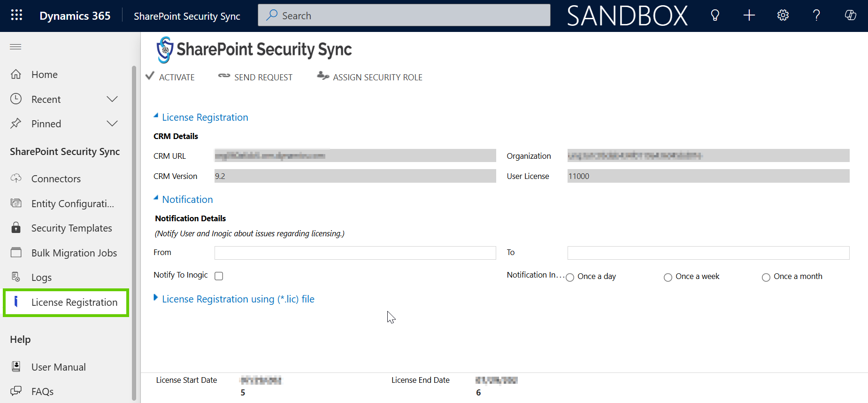Expand the Recent section chevron

pyautogui.click(x=112, y=99)
